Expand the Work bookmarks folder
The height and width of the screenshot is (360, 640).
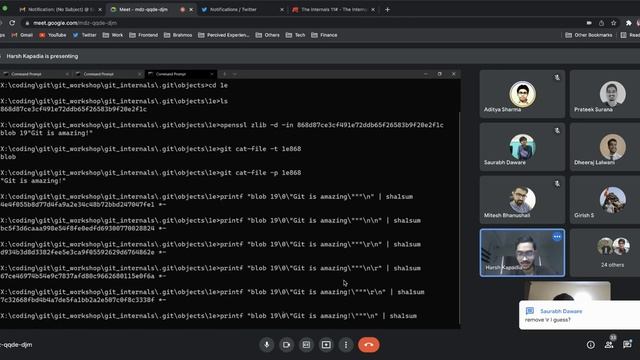pyautogui.click(x=113, y=35)
